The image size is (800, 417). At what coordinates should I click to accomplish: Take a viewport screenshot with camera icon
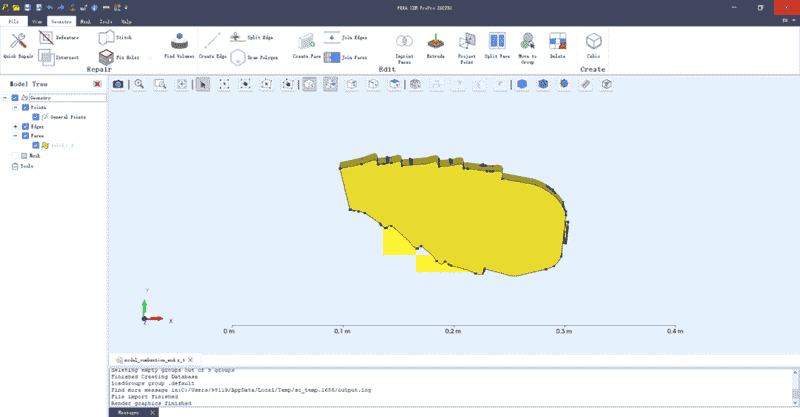click(118, 84)
